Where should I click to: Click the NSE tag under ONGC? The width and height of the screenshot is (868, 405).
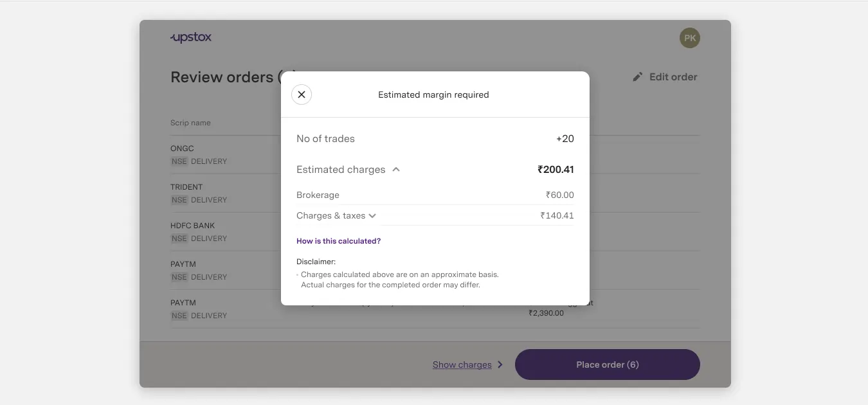pos(179,161)
